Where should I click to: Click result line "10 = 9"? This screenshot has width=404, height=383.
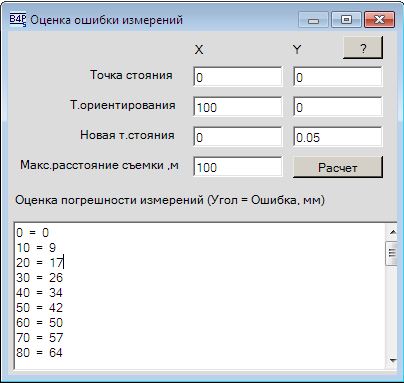click(x=36, y=247)
